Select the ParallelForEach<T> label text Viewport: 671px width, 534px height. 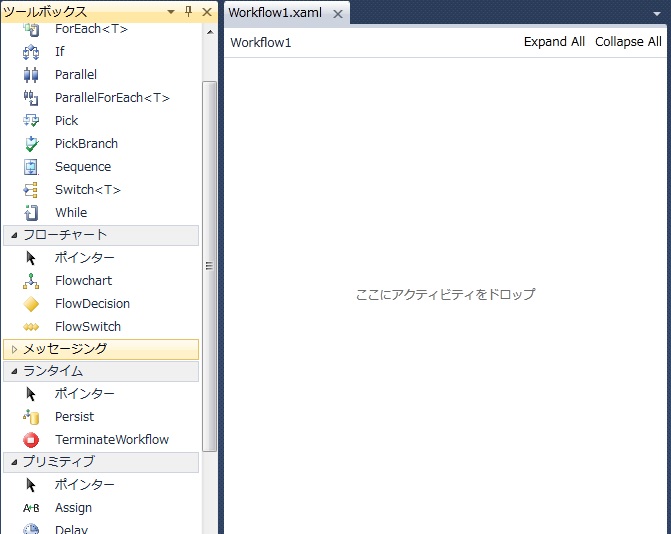click(x=113, y=98)
